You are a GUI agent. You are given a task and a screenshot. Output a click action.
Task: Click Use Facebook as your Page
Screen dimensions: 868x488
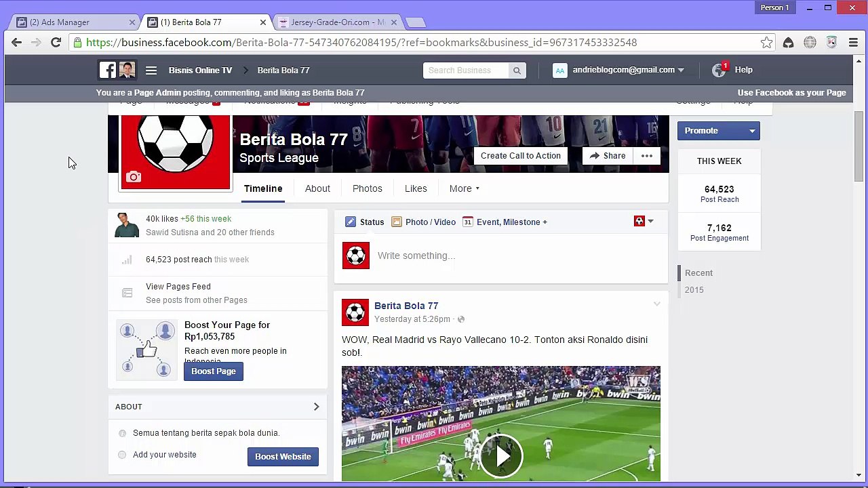click(x=792, y=93)
